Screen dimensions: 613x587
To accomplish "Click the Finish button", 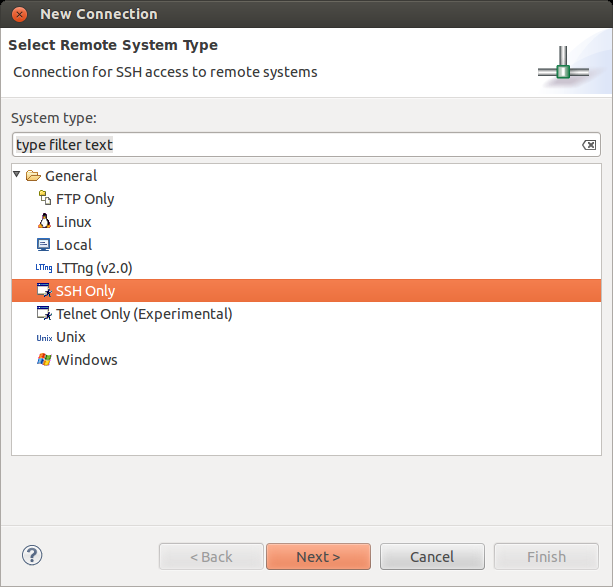I will click(546, 557).
